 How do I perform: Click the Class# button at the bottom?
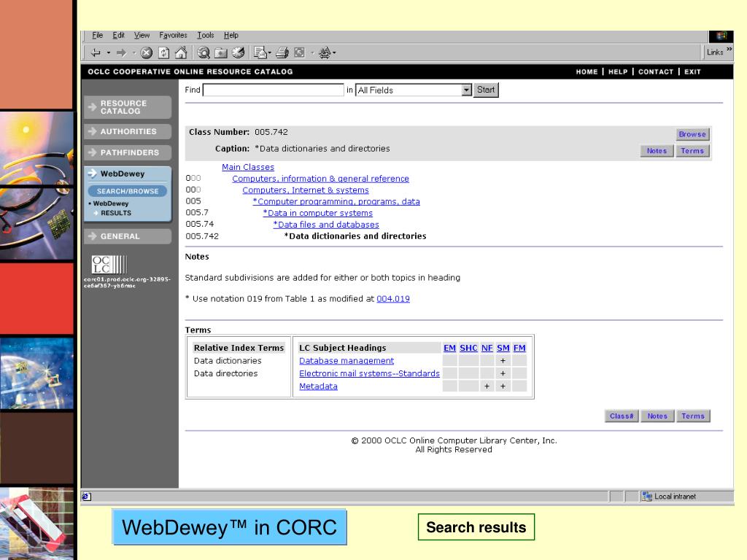pyautogui.click(x=622, y=416)
